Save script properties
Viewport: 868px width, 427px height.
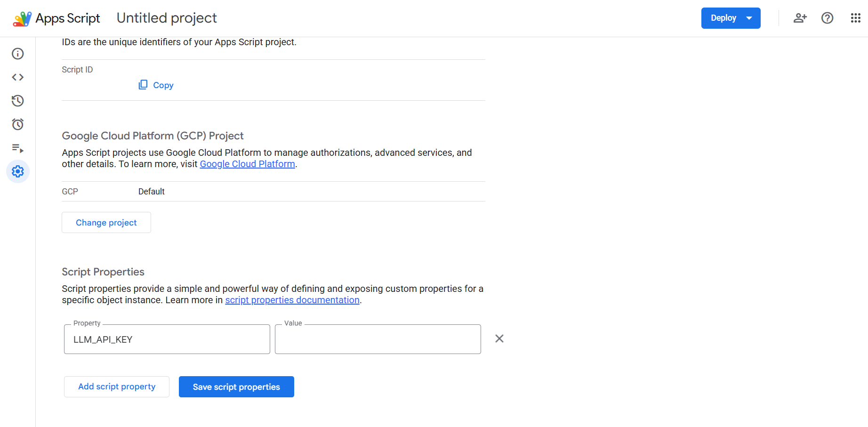tap(236, 387)
